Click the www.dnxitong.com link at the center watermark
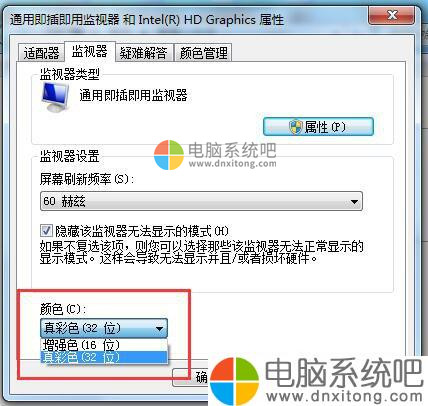Screen dimensions: 428x406 click(233, 163)
